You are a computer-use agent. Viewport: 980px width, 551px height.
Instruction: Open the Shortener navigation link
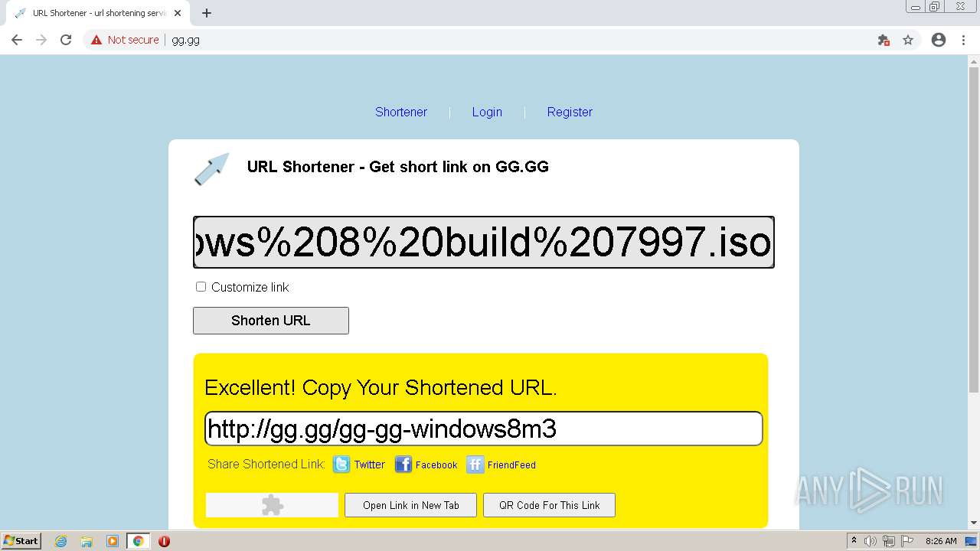point(401,112)
